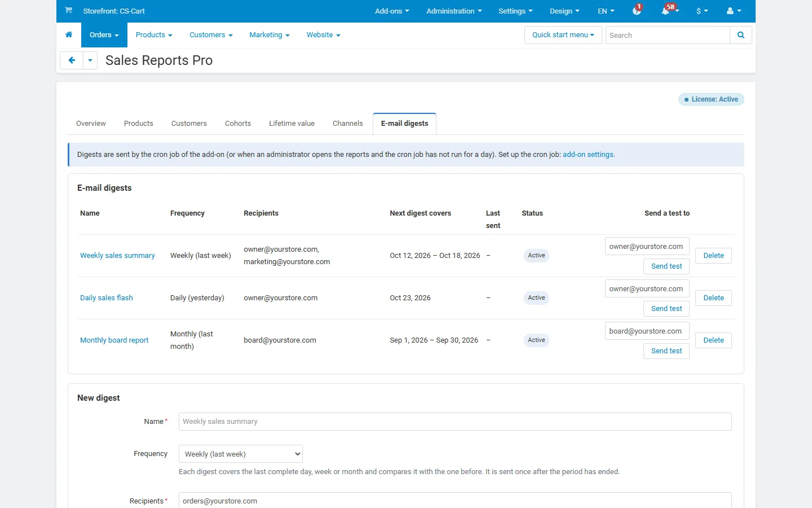Screen dimensions: 812x508
Task: Delete the Monthly board report digest
Action: (x=713, y=340)
